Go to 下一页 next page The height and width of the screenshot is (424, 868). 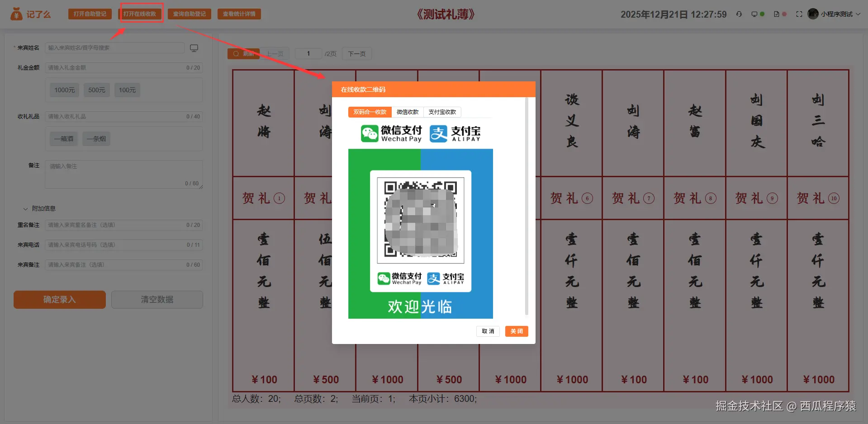tap(357, 54)
